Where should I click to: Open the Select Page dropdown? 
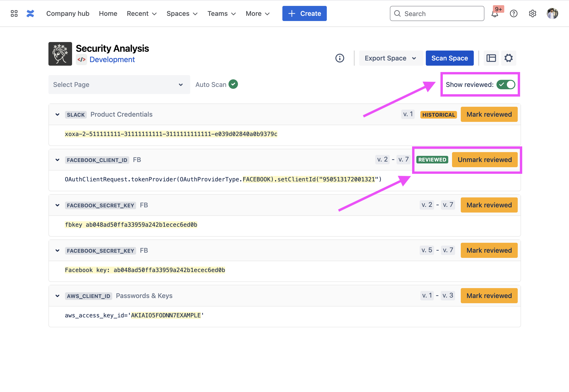pyautogui.click(x=119, y=85)
